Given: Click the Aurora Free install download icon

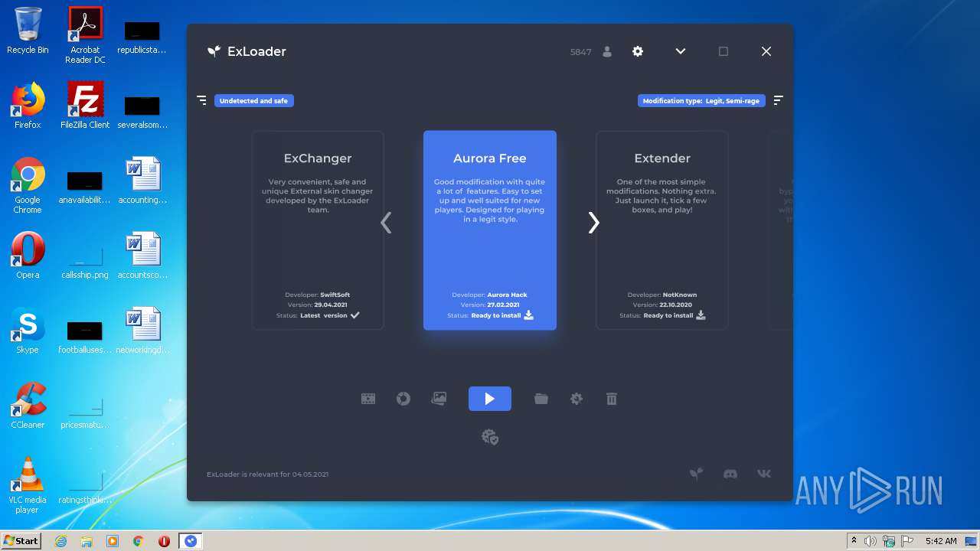Looking at the screenshot, I should pyautogui.click(x=528, y=315).
